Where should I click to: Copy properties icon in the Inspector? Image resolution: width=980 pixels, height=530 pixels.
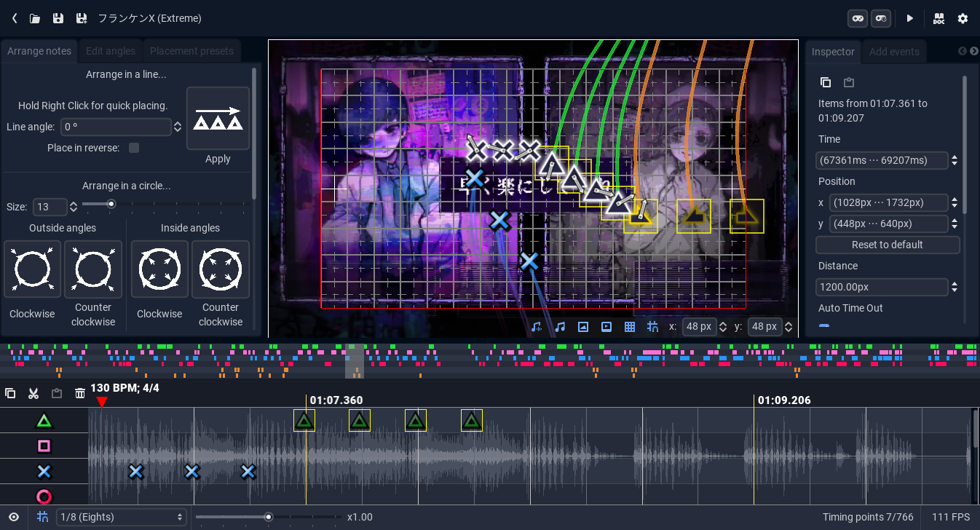825,82
